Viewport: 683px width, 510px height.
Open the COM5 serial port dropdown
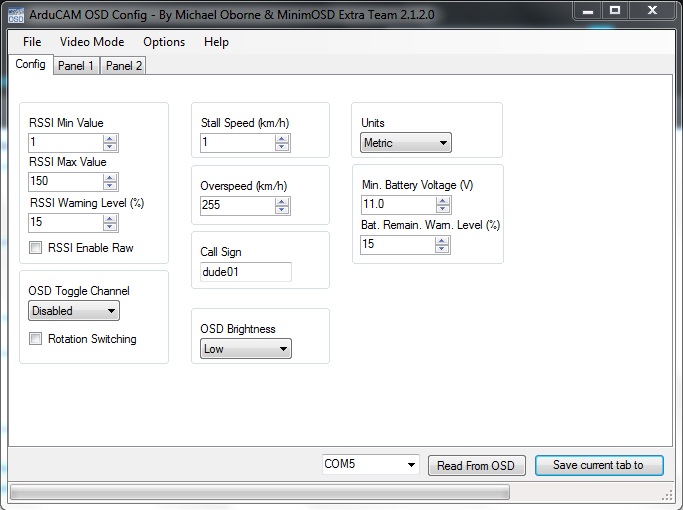[371, 464]
